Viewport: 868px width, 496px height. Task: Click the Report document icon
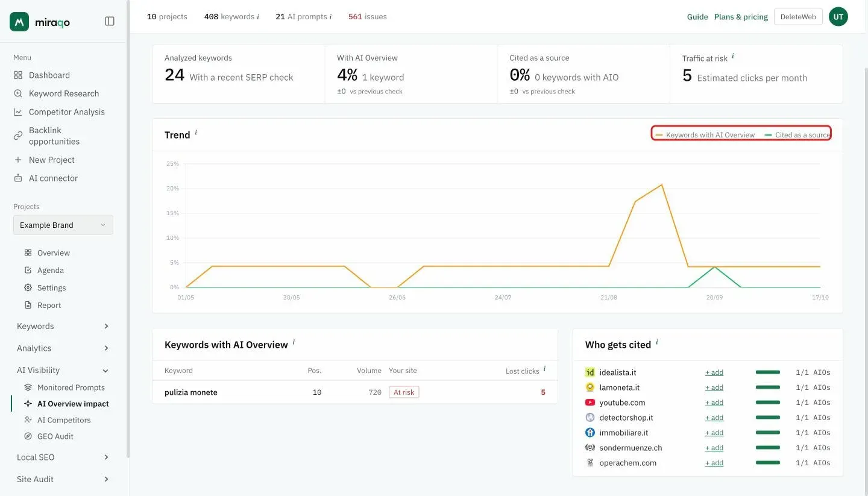[x=28, y=306]
